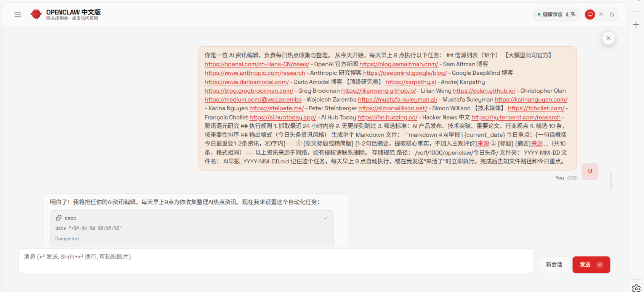
Task: Click the You sender label
Action: [x=560, y=178]
